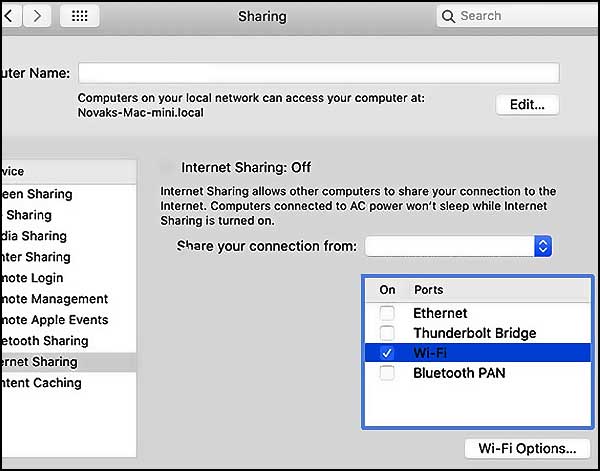Select File Sharing service
Screen dimensions: 600x471
point(68,215)
